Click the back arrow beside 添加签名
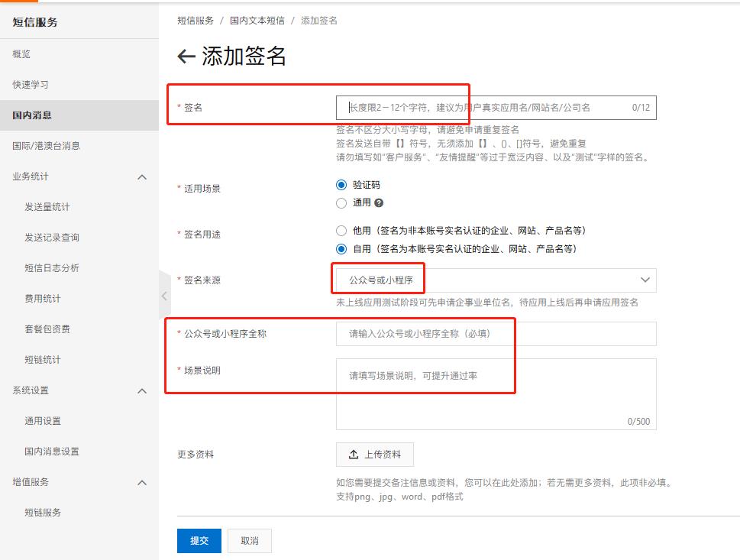The height and width of the screenshot is (560, 740). click(186, 57)
